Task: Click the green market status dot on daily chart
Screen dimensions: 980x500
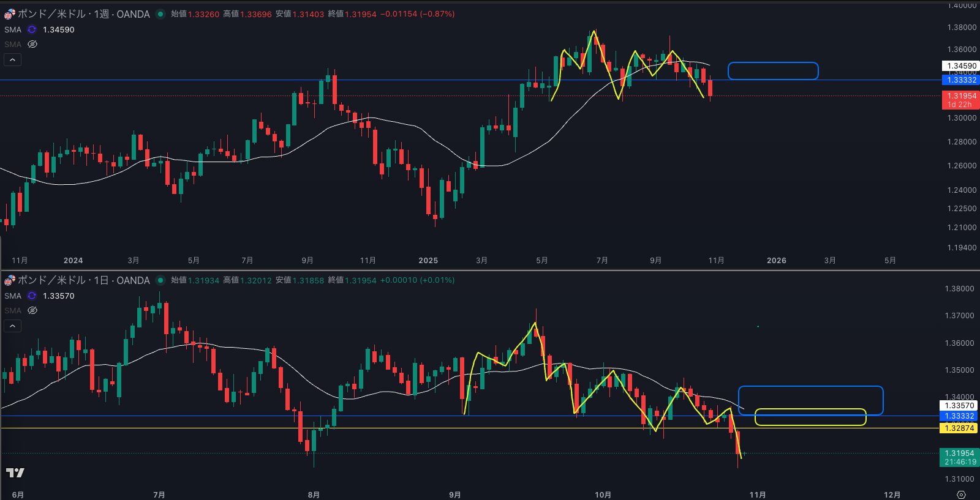Action: click(160, 280)
